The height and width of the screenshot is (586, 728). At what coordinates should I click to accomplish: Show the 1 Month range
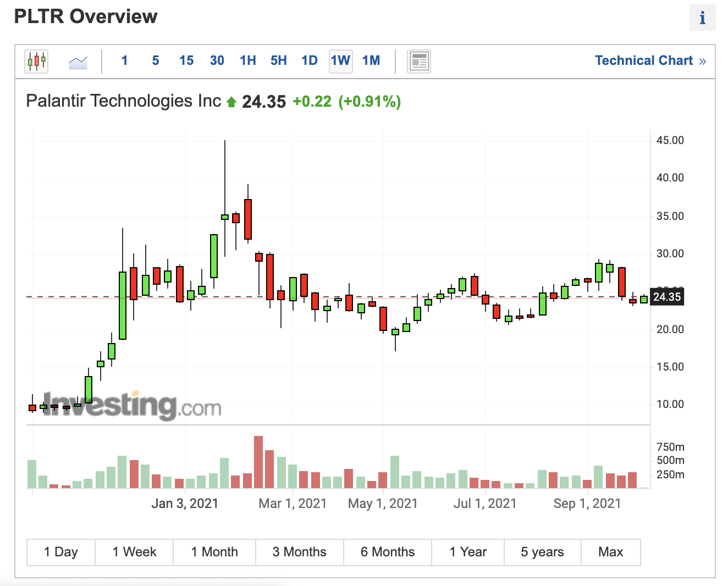214,552
